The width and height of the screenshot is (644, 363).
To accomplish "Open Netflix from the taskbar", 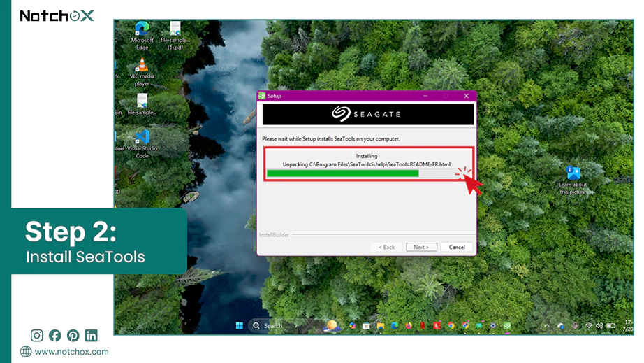I will click(x=423, y=326).
